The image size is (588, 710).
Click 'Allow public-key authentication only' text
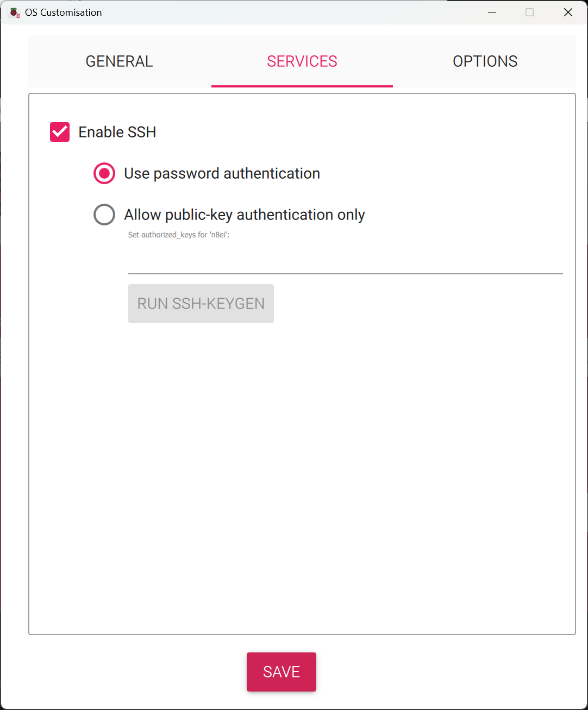click(245, 215)
